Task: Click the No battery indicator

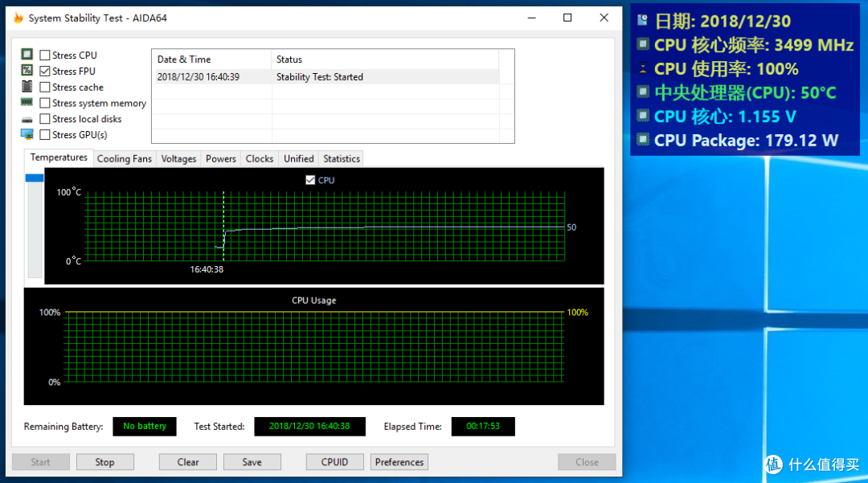Action: click(145, 426)
